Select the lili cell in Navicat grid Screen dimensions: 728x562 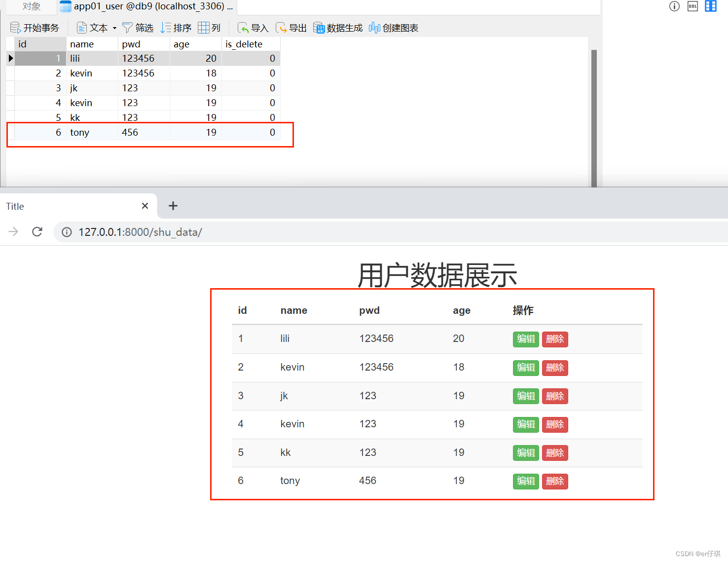point(92,58)
